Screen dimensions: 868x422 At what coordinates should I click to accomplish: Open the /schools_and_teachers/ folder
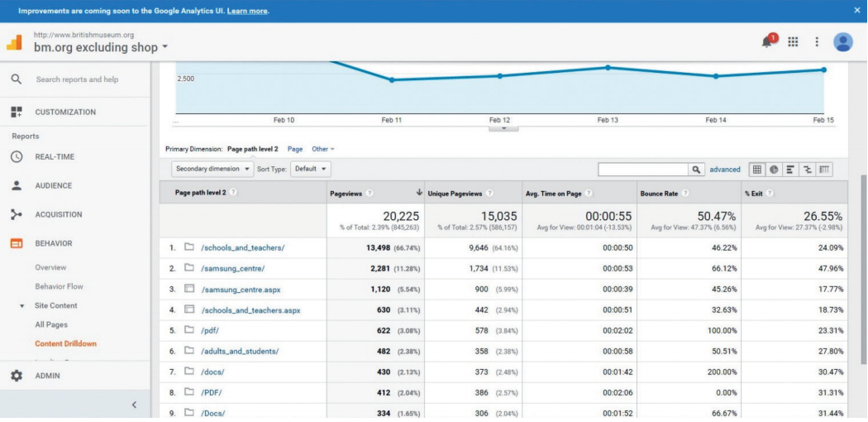tap(243, 248)
